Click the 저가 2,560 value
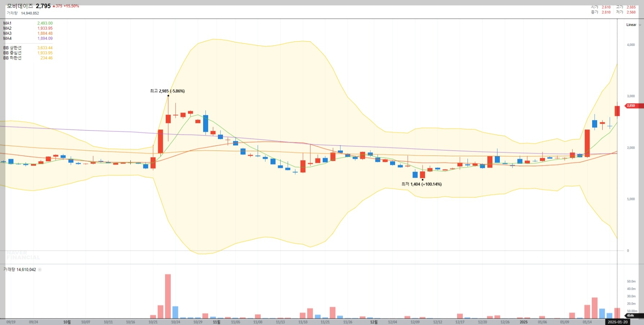This screenshot has height=325, width=644. [631, 12]
